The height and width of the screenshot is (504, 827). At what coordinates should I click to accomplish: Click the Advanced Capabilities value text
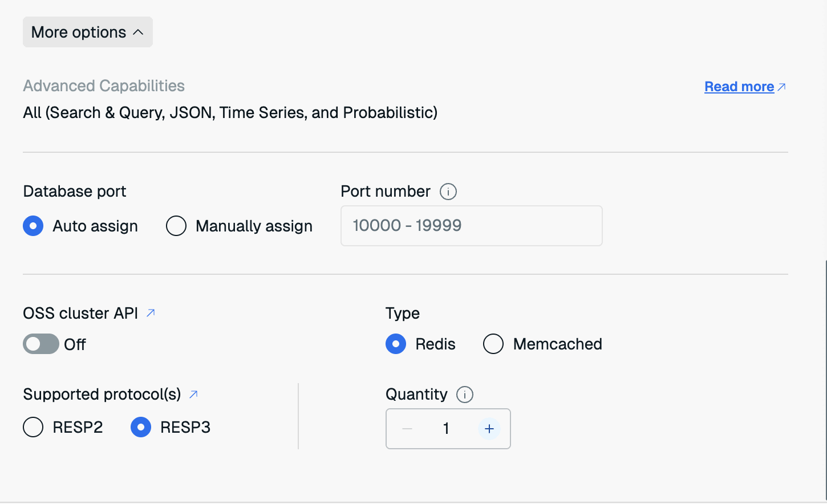point(230,112)
